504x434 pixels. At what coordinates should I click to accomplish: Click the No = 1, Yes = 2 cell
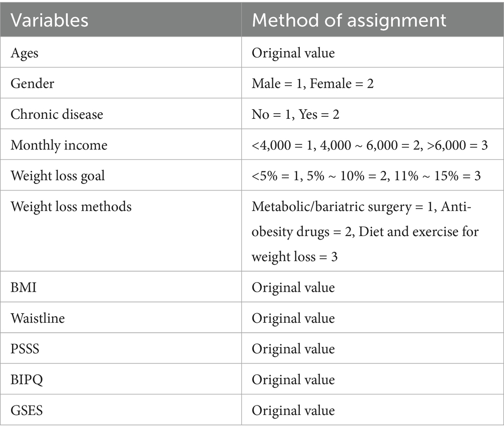[295, 114]
